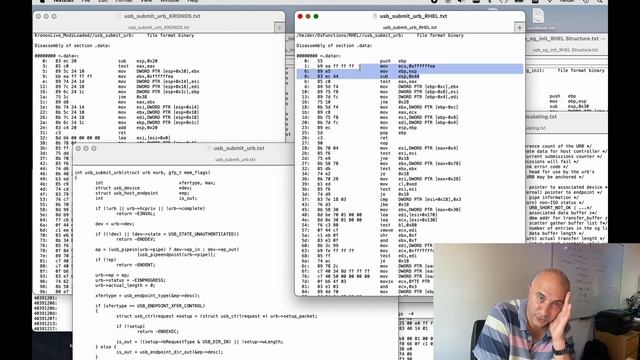Click the 'urb->status = -EINPROGRESS;' line
Image resolution: width=640 pixels, height=360 pixels.
[x=130, y=280]
